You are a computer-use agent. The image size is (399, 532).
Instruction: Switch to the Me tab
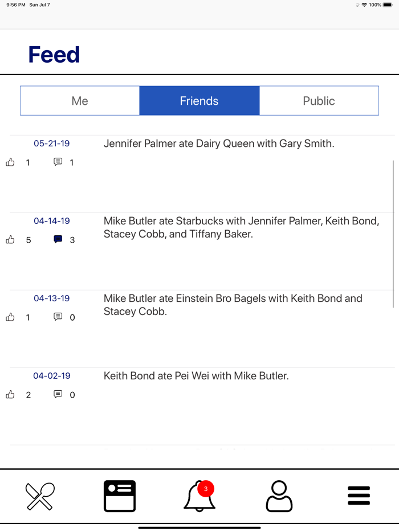(80, 101)
